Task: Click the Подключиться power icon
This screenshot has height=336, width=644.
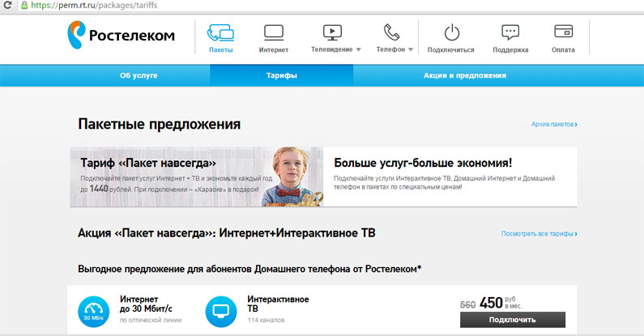Action: (451, 33)
